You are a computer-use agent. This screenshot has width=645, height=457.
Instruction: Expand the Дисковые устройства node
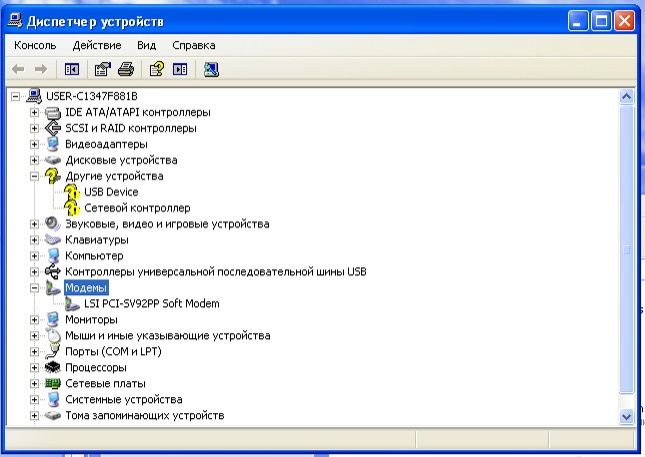click(35, 160)
